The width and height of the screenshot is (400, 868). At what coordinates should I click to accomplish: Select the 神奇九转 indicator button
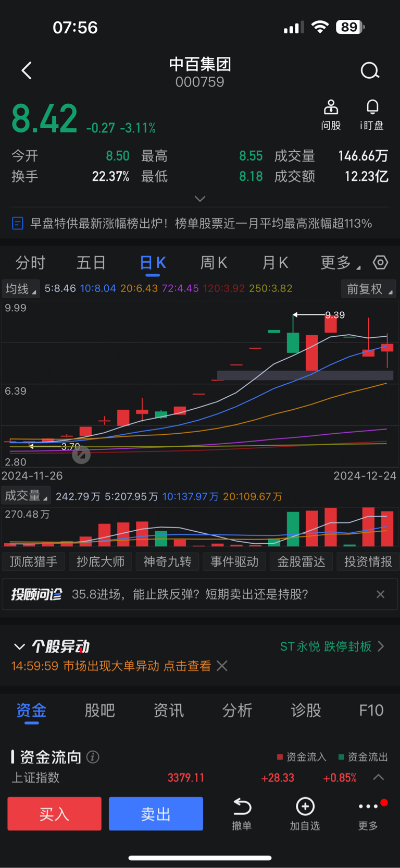(167, 561)
